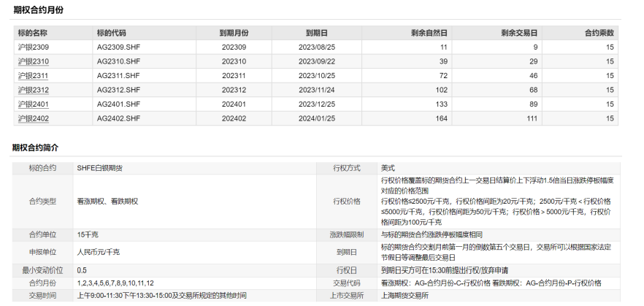Click the 到期月份 column header
This screenshot has height=306, width=644.
234,34
